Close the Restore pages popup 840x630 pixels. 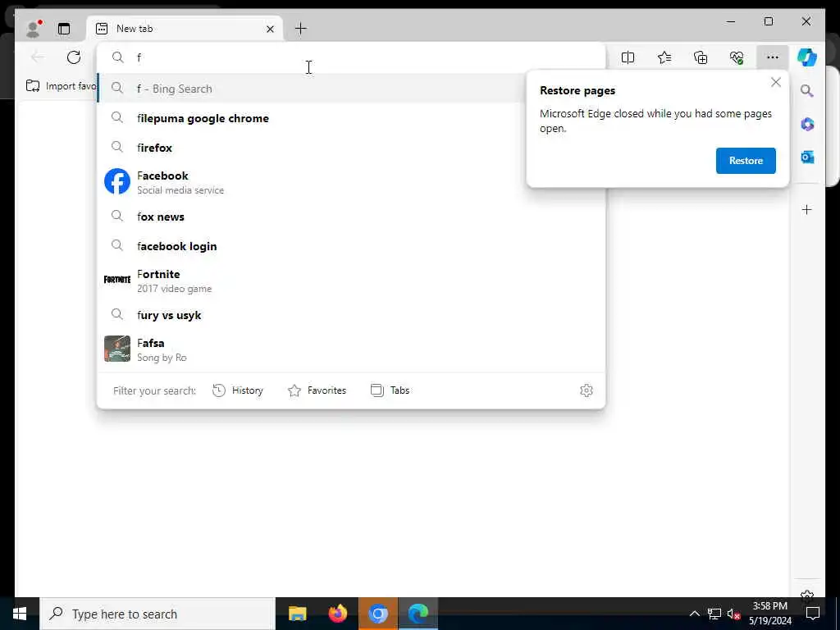click(776, 83)
